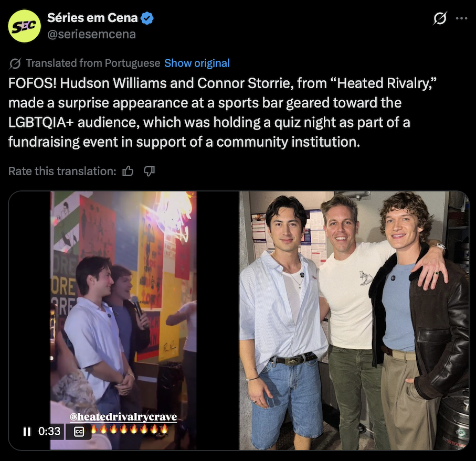
Task: Pause the playing video
Action: 27,431
